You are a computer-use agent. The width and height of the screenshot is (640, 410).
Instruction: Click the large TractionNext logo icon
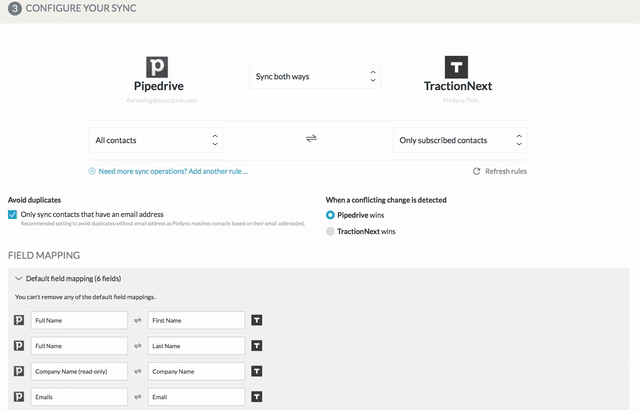tap(456, 67)
